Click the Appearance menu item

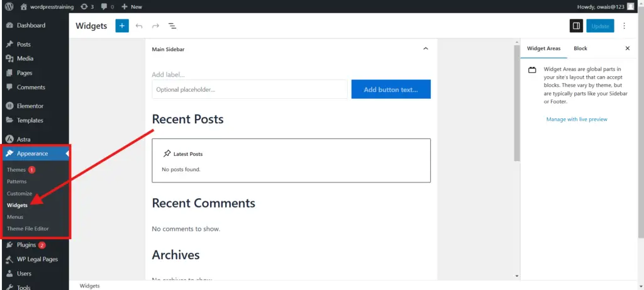point(35,153)
